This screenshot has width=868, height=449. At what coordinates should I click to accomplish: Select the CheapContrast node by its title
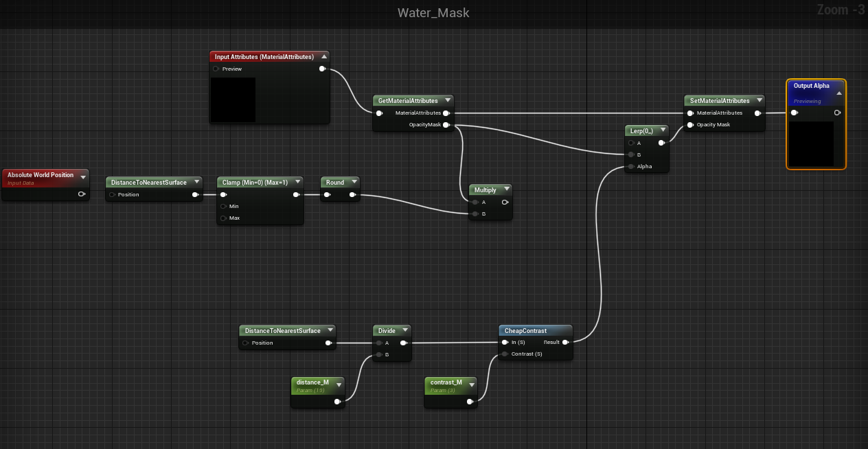click(x=526, y=331)
